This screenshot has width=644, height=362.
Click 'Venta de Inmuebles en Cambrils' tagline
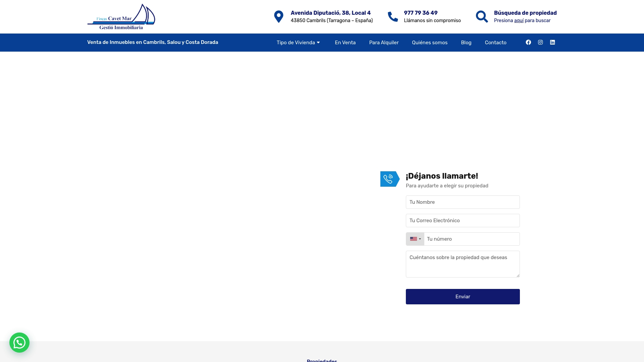tap(153, 42)
